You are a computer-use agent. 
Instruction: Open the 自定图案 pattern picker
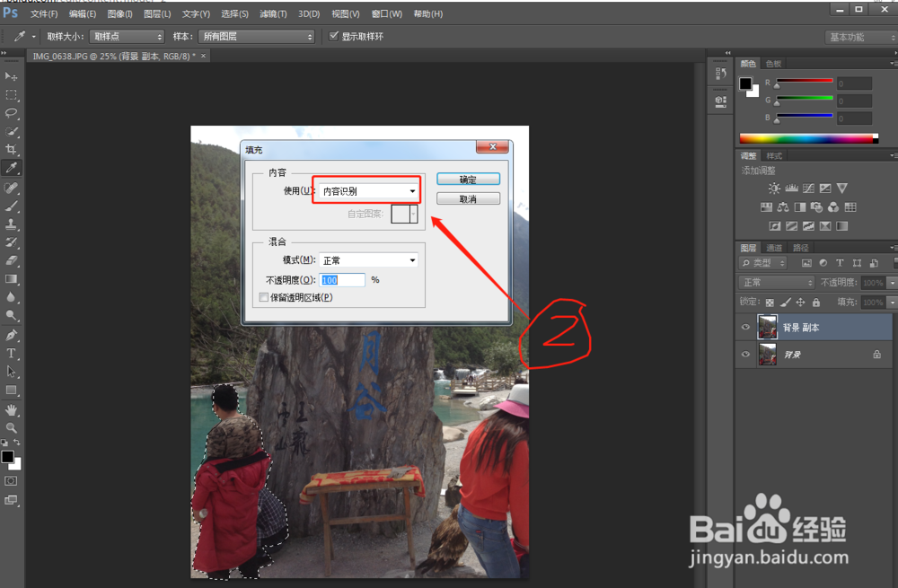pos(404,215)
